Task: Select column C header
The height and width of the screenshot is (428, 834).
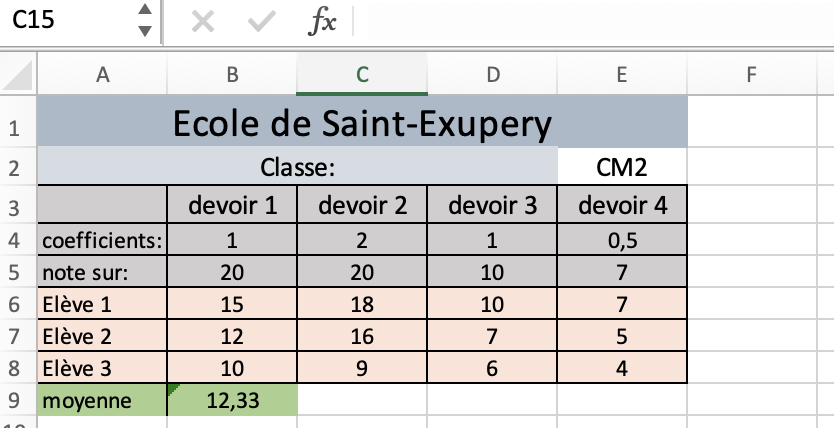Action: click(362, 74)
